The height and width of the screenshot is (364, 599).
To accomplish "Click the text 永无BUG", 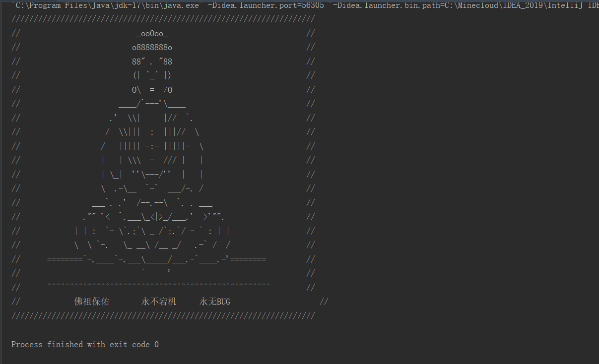I will coord(214,301).
